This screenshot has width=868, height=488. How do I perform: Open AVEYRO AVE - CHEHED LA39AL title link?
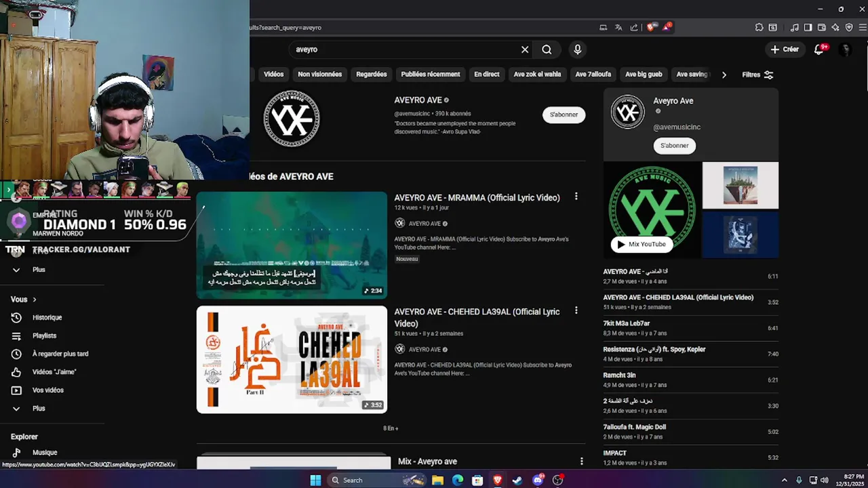[477, 317]
